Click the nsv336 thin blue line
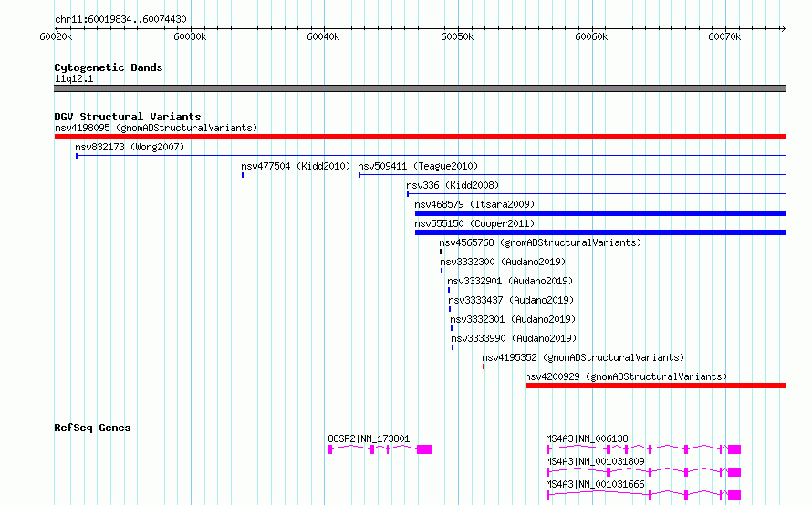The width and height of the screenshot is (812, 505). click(x=597, y=193)
